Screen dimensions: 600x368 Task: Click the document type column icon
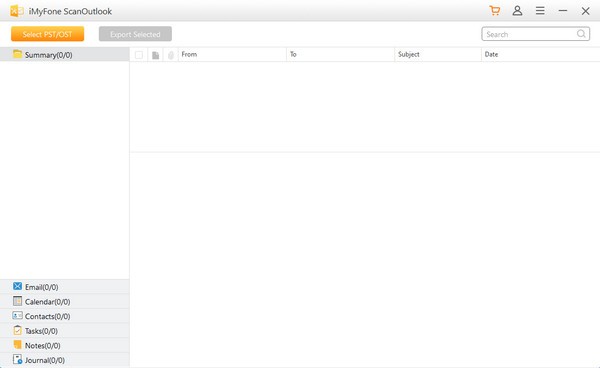coord(155,55)
